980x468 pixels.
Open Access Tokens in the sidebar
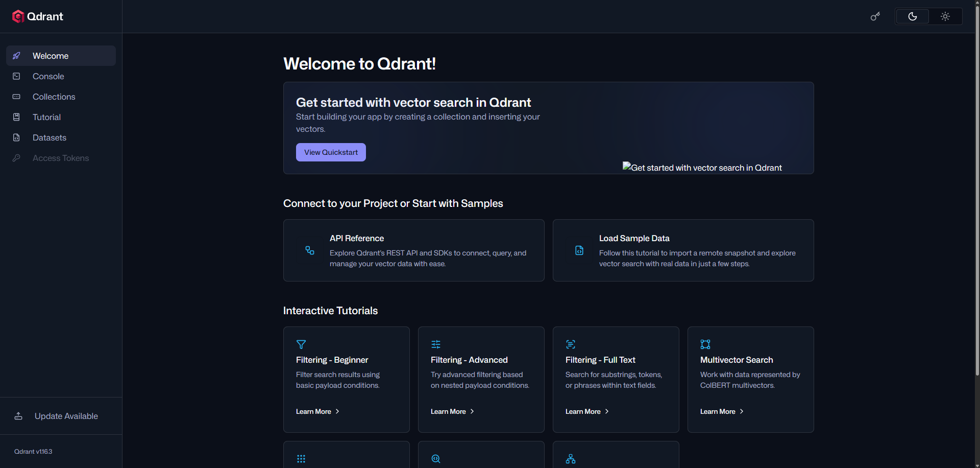[x=61, y=158]
